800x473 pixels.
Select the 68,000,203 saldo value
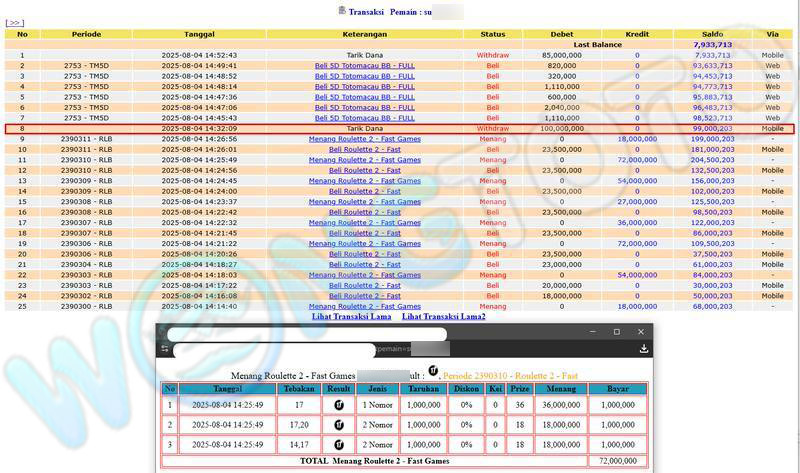pos(713,306)
